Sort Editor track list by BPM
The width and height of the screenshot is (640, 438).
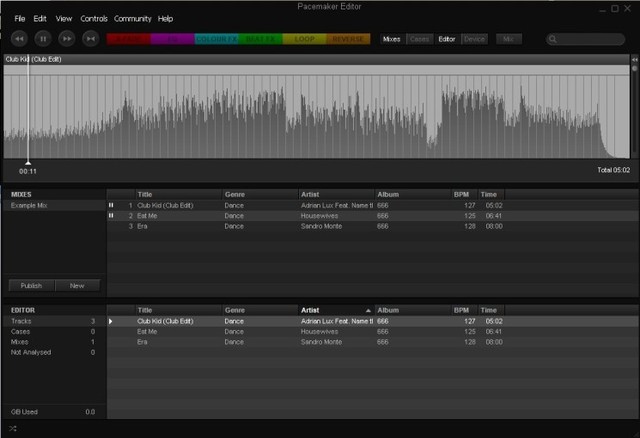[464, 310]
